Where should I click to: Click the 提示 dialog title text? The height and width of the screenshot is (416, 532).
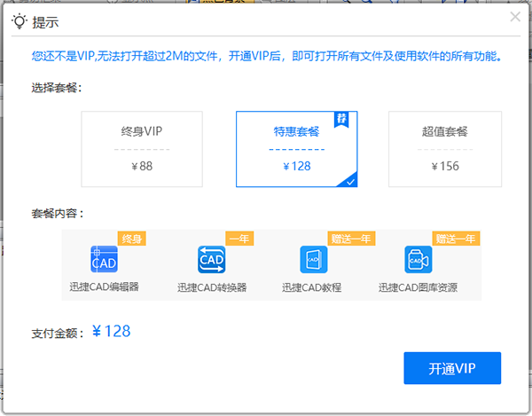point(45,22)
